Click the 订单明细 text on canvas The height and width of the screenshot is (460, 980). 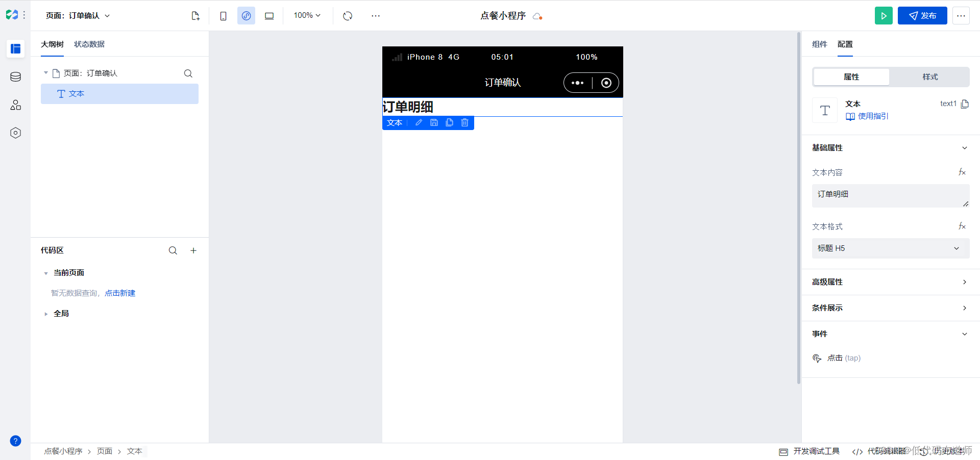408,107
